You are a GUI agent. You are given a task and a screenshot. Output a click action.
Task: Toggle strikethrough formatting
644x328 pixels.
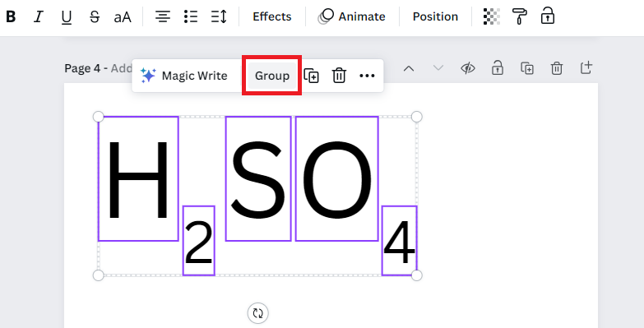click(x=95, y=16)
